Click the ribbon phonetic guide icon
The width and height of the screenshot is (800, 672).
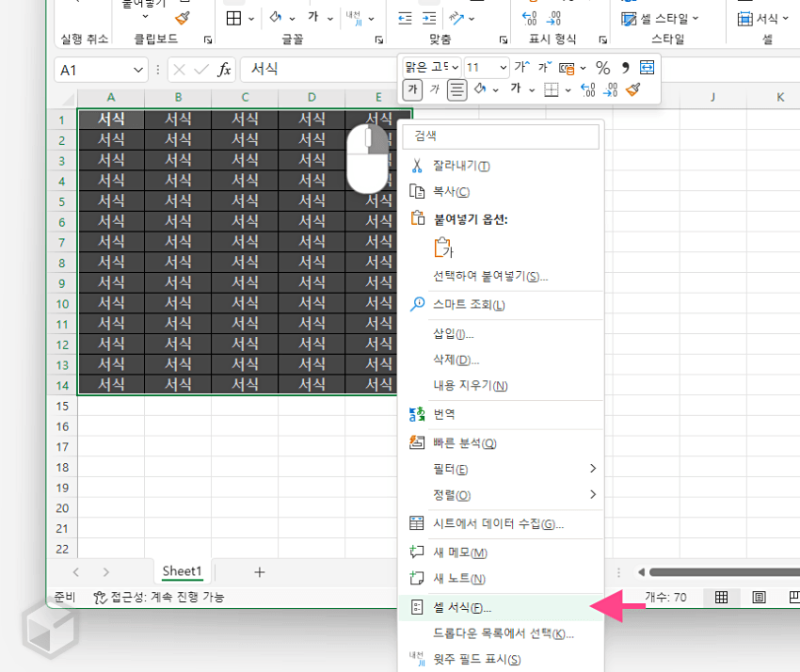(354, 19)
